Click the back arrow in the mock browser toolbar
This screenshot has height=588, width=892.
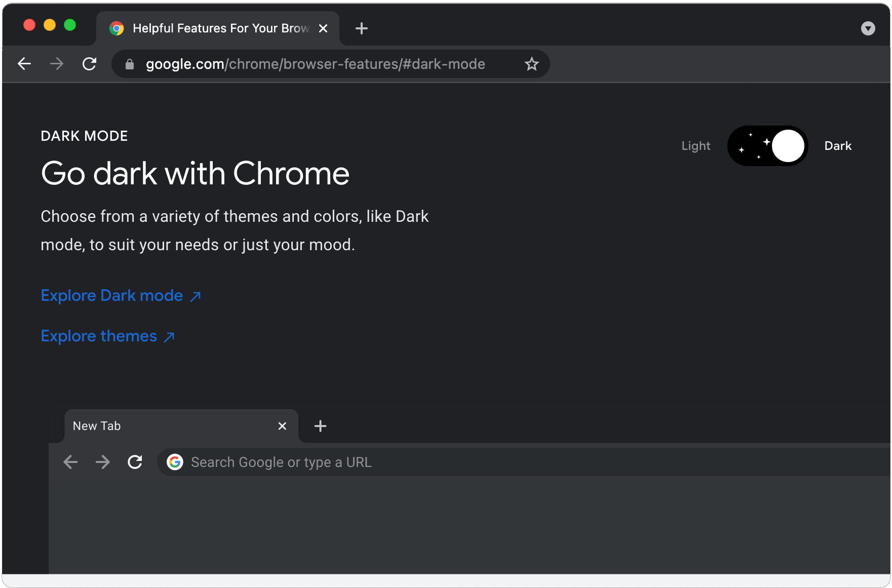tap(70, 462)
